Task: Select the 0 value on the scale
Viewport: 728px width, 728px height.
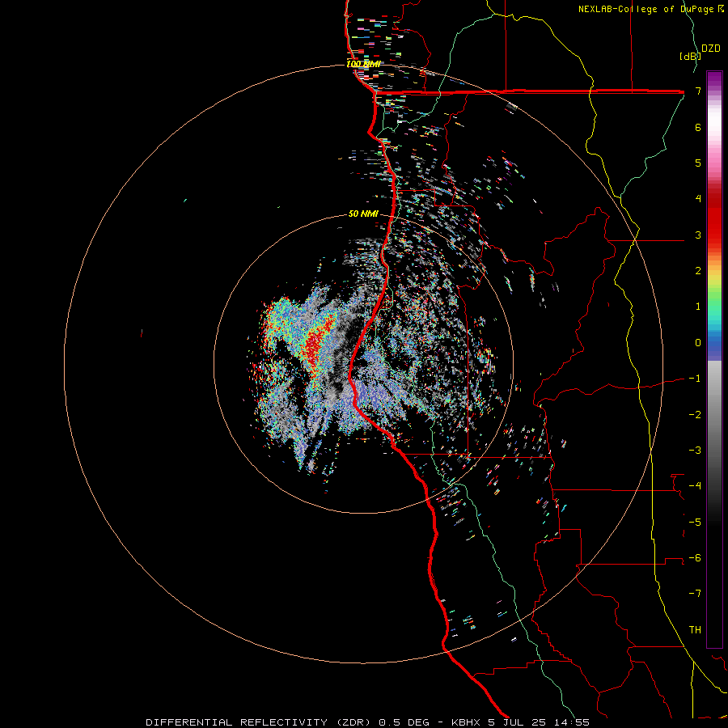Action: 698,343
